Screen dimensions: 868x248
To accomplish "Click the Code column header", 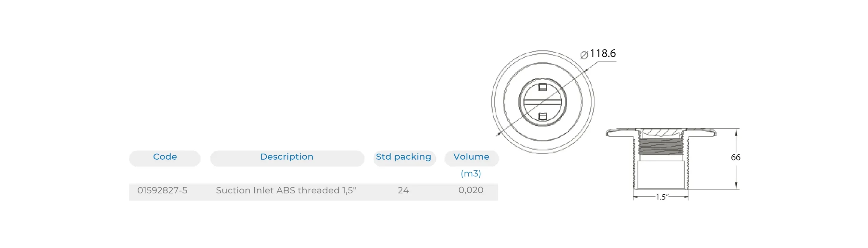I will click(165, 157).
